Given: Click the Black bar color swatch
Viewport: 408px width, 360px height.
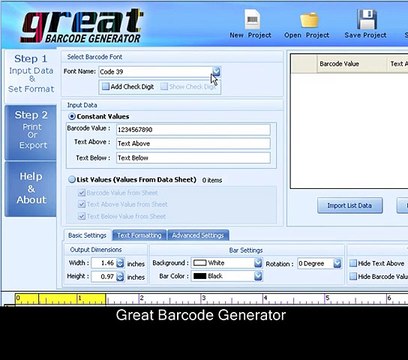Looking at the screenshot, I should [x=200, y=276].
